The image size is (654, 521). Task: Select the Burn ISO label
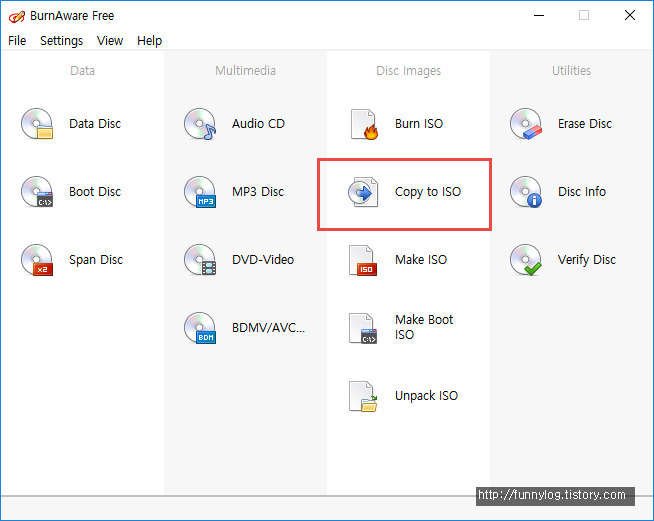tap(419, 123)
